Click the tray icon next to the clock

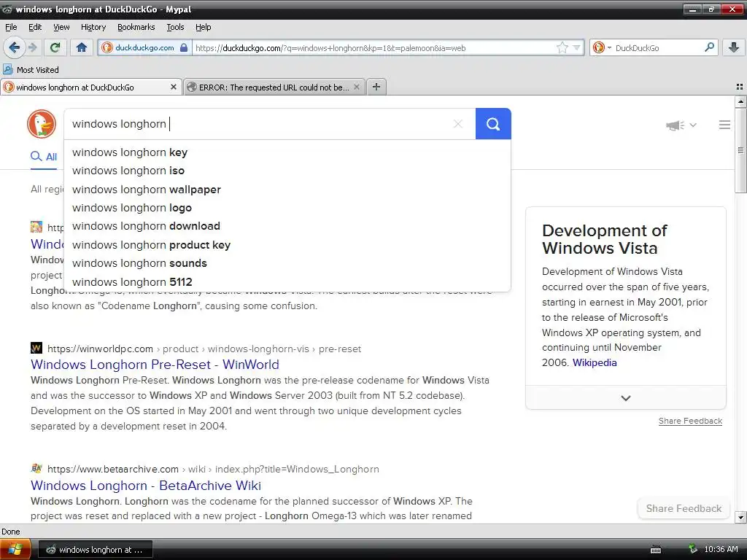coord(693,550)
